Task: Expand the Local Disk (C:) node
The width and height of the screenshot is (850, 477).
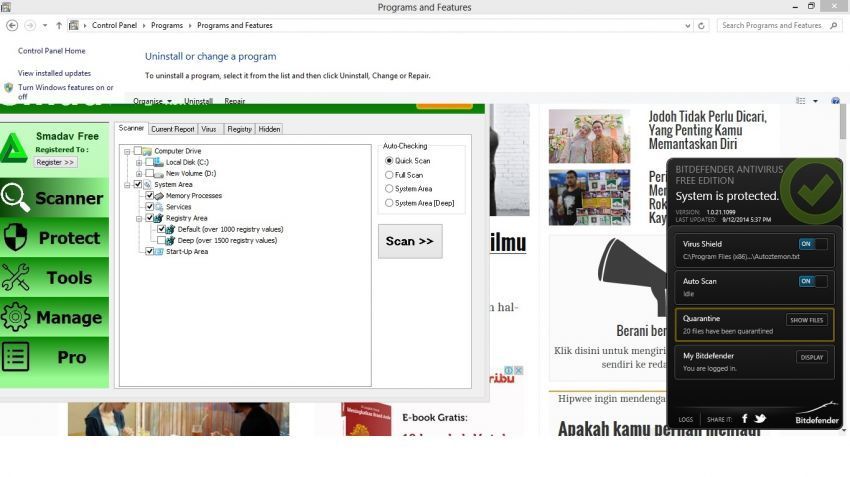Action: pyautogui.click(x=139, y=163)
